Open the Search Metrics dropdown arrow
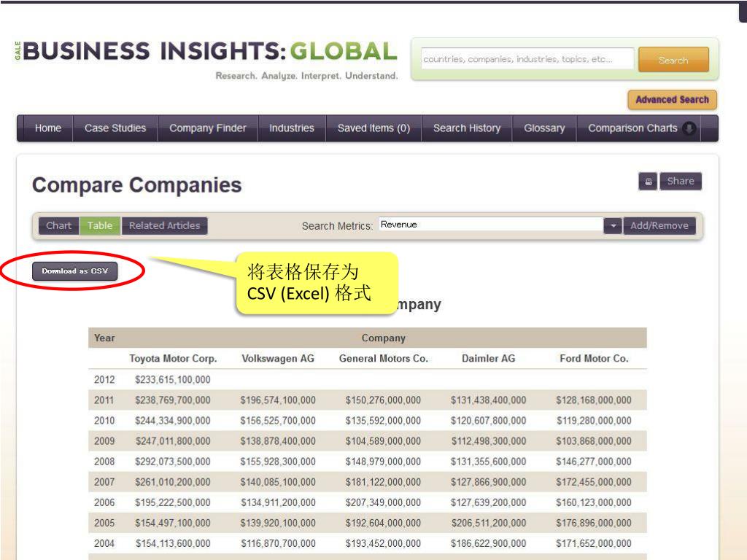Screen dimensions: 747x560 pyautogui.click(x=613, y=226)
